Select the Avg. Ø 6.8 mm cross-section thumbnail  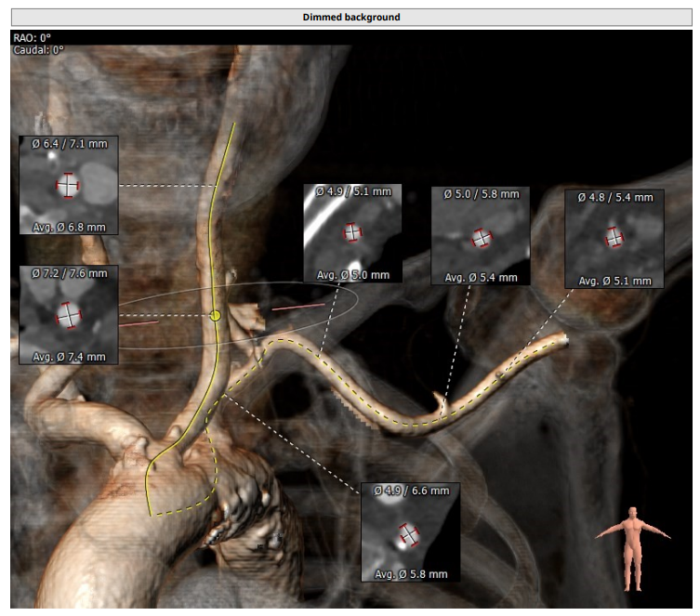click(69, 185)
